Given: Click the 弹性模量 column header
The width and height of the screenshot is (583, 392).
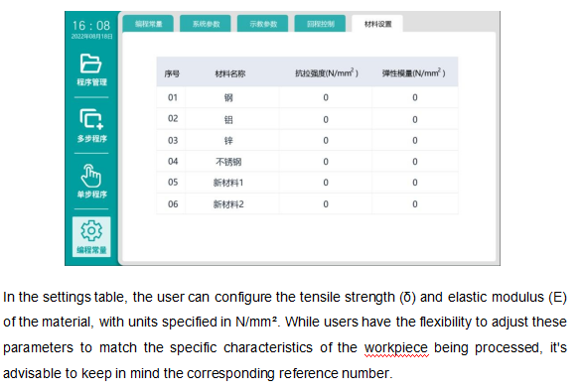Looking at the screenshot, I should (x=413, y=72).
